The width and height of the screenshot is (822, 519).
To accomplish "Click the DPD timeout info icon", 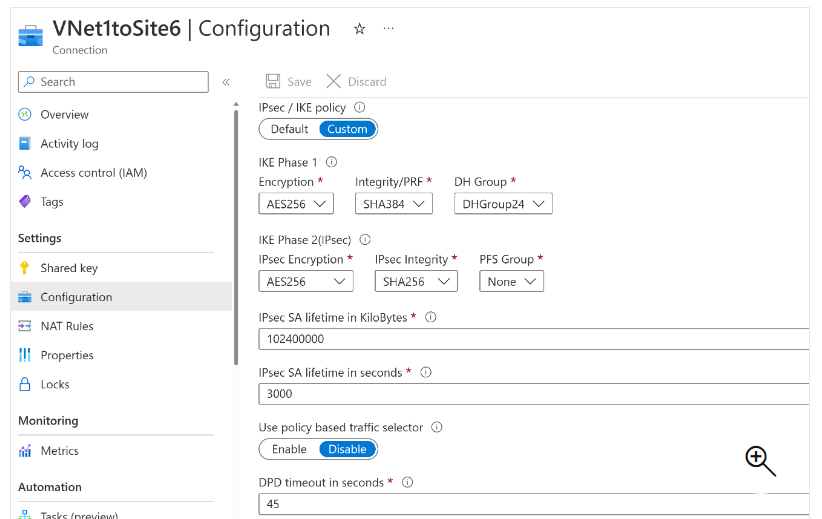I will [407, 482].
